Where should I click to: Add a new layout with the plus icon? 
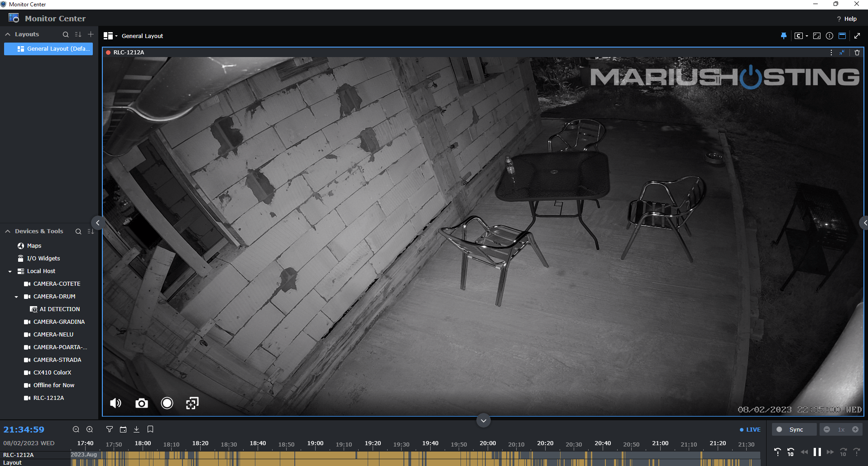coord(91,34)
